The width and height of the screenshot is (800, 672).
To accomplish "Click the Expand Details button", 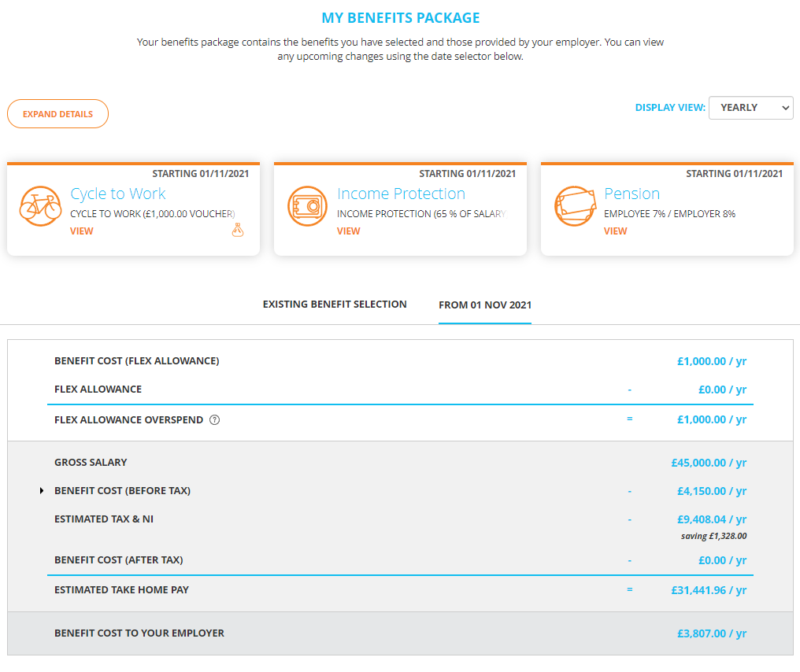I will click(x=57, y=113).
